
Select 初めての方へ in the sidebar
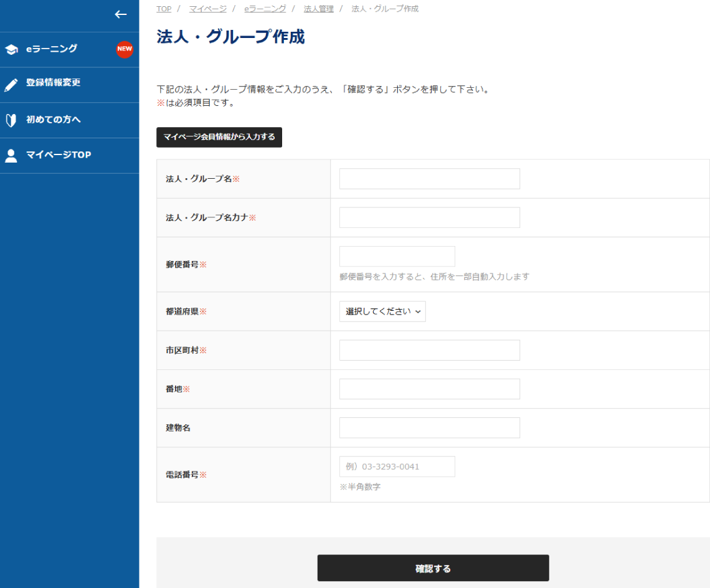[54, 120]
